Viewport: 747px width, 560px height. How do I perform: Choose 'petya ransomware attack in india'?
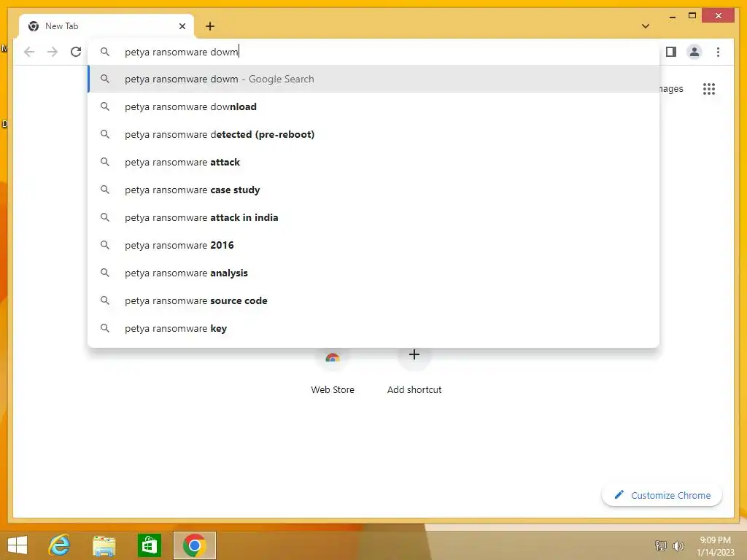(373, 217)
